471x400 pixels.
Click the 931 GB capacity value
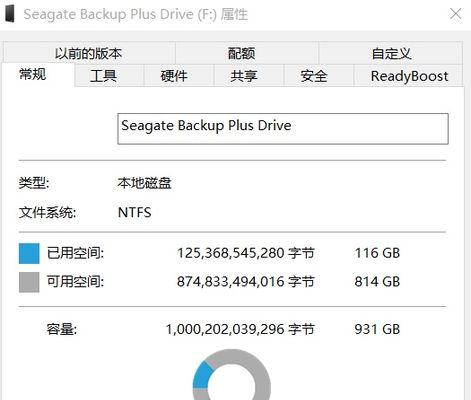[377, 329]
